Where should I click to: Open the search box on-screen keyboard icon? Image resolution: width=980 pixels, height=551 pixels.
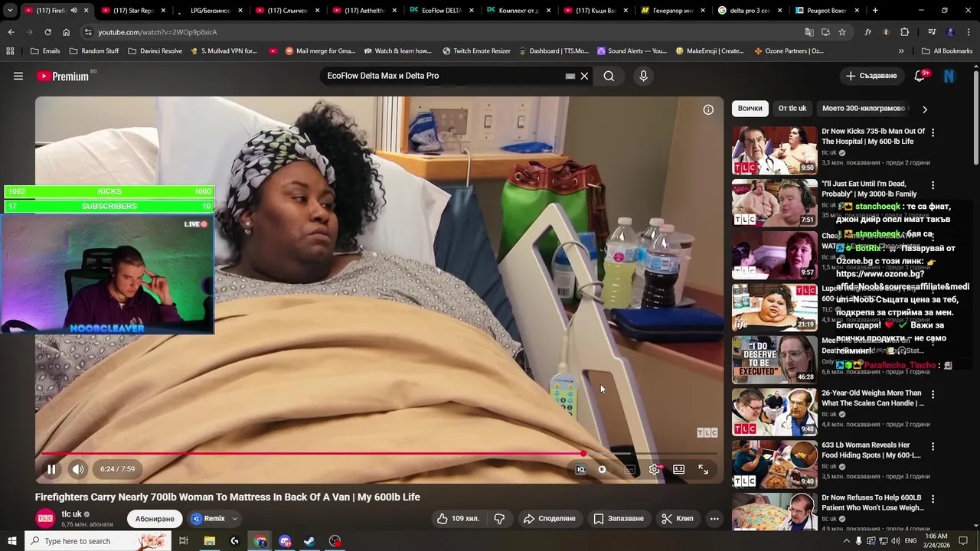pyautogui.click(x=570, y=76)
